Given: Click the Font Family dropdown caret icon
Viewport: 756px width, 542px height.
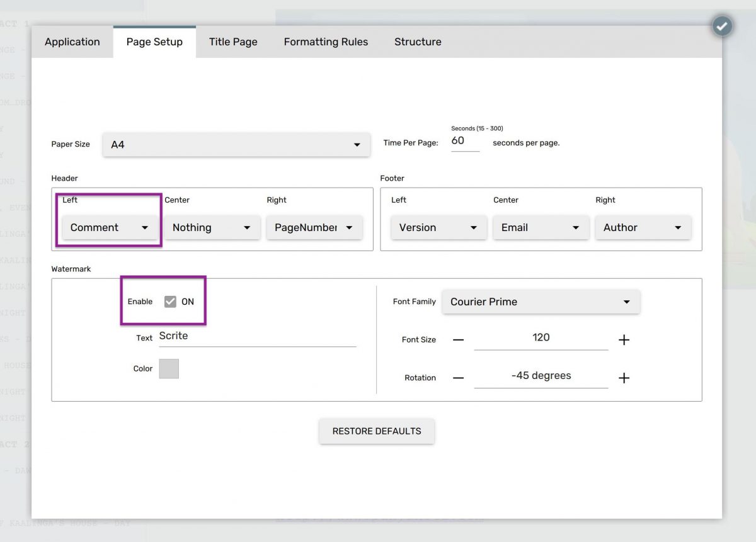Looking at the screenshot, I should 627,302.
